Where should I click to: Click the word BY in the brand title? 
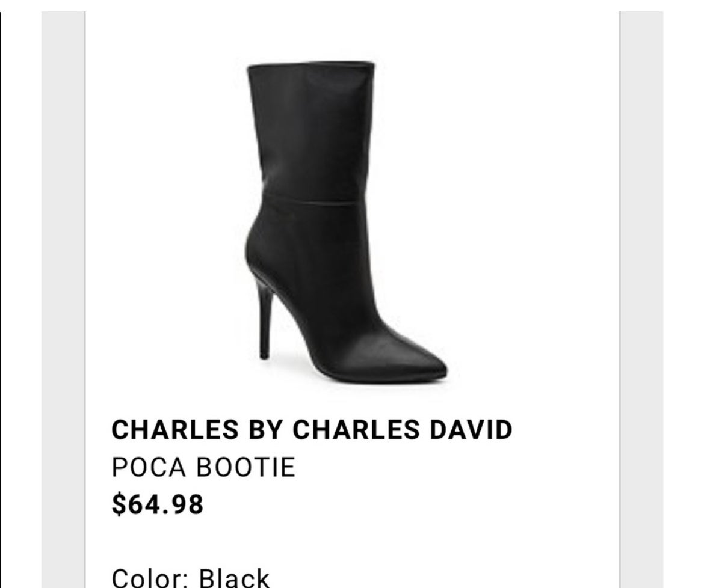[x=265, y=430]
